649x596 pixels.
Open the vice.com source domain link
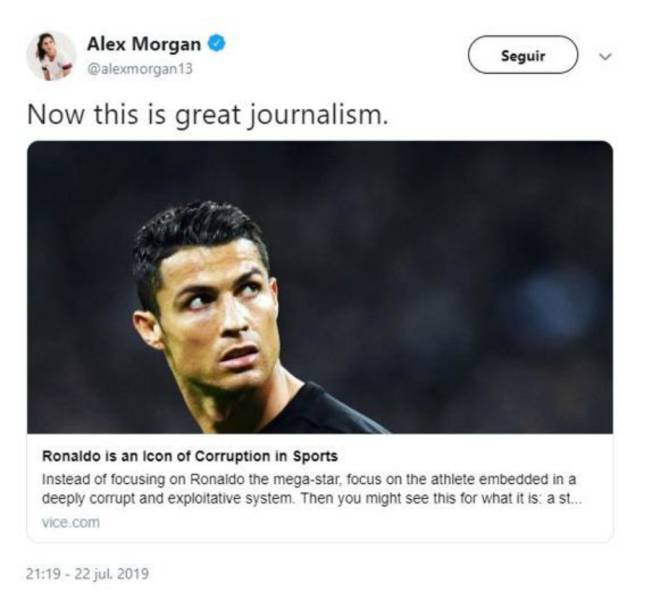[70, 522]
